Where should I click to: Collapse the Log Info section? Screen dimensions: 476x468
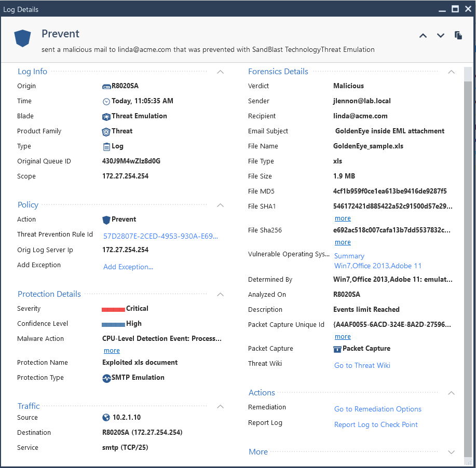(221, 72)
